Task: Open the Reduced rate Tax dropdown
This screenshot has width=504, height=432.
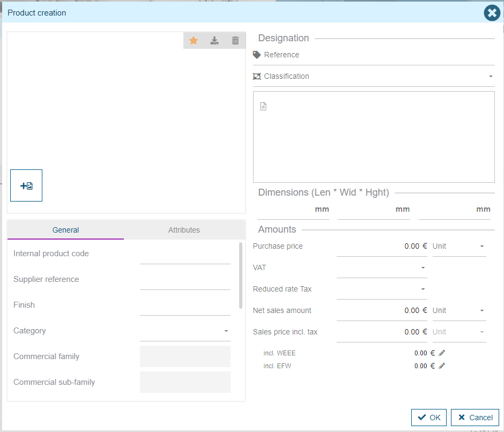Action: (423, 289)
